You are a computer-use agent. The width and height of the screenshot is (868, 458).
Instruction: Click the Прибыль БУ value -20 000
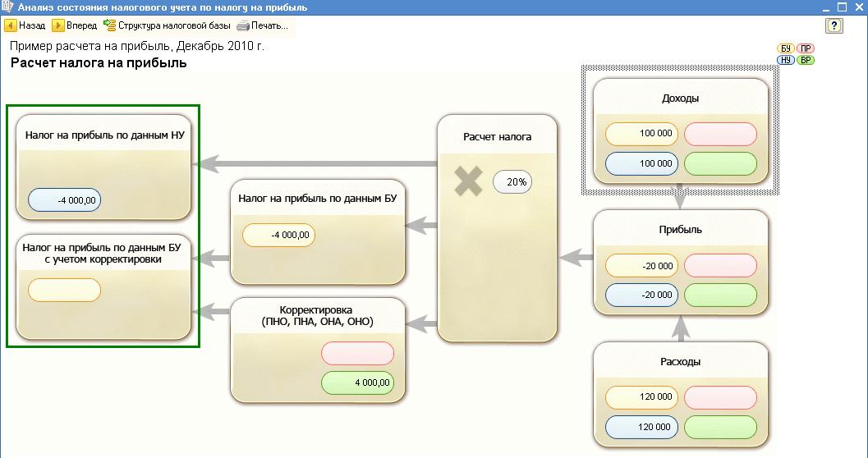[641, 265]
